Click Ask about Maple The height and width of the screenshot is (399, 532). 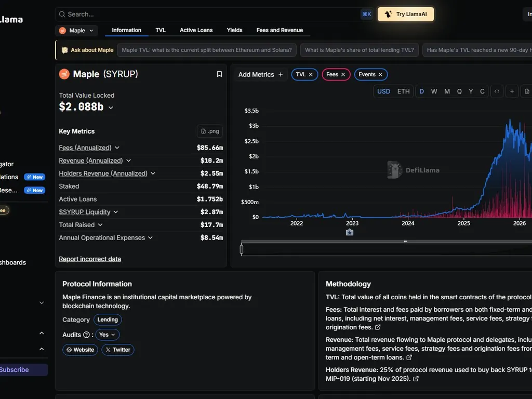pyautogui.click(x=87, y=50)
